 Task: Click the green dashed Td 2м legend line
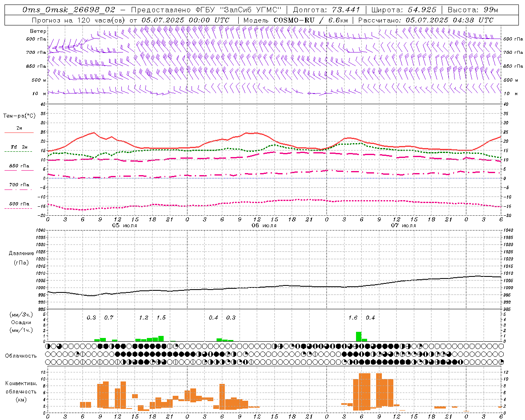(x=18, y=151)
